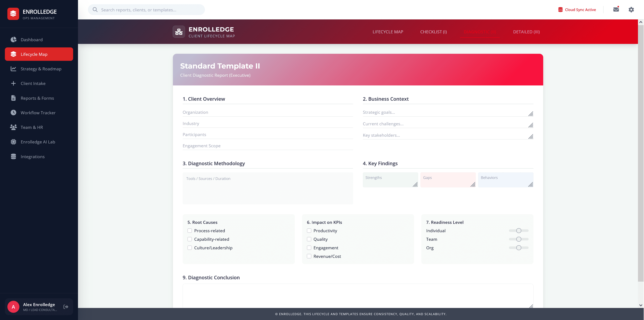Click the scrollbar down arrow
The width and height of the screenshot is (644, 320).
point(640,305)
